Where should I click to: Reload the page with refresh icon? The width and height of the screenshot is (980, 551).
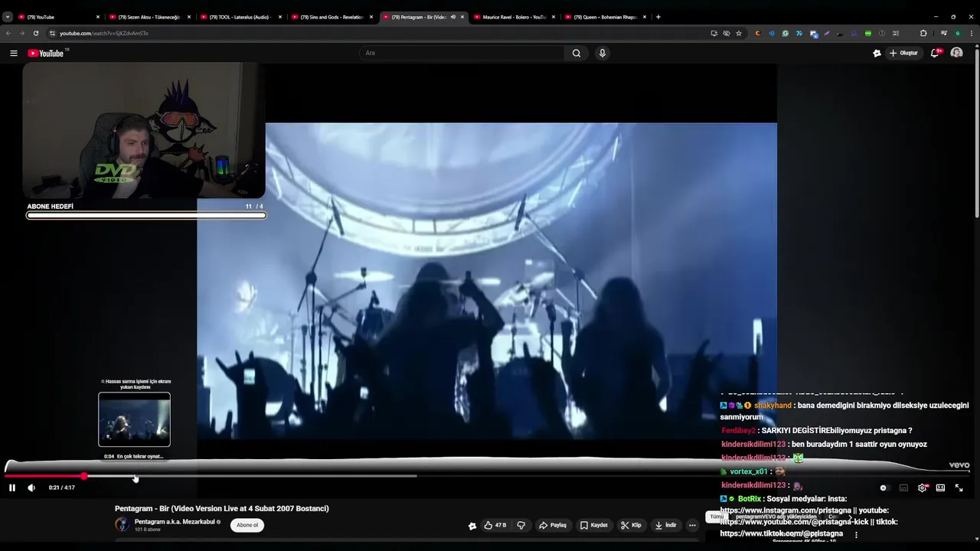[x=35, y=33]
